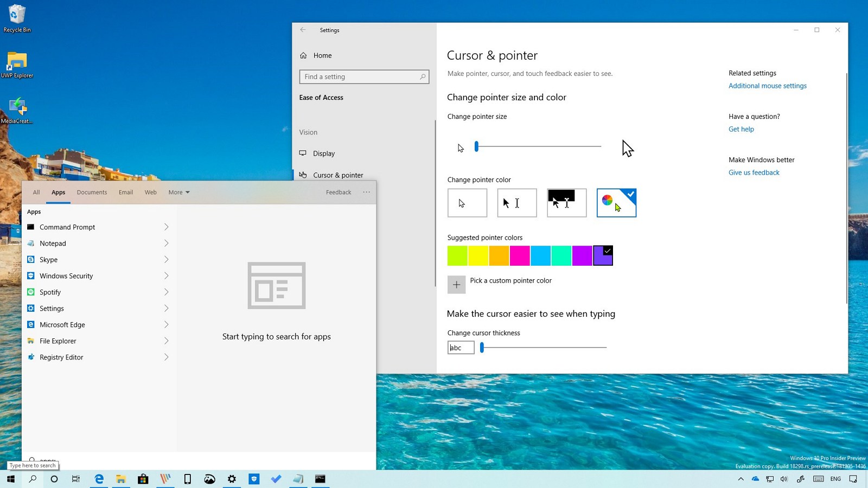Switch to the All search tab
This screenshot has width=868, height=488.
(x=36, y=192)
